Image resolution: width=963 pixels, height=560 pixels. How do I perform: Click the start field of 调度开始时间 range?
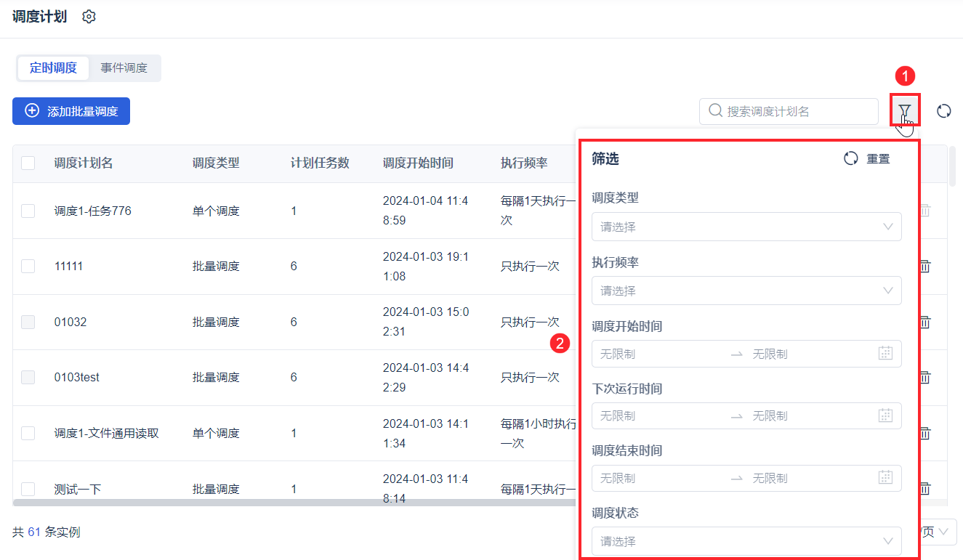660,354
